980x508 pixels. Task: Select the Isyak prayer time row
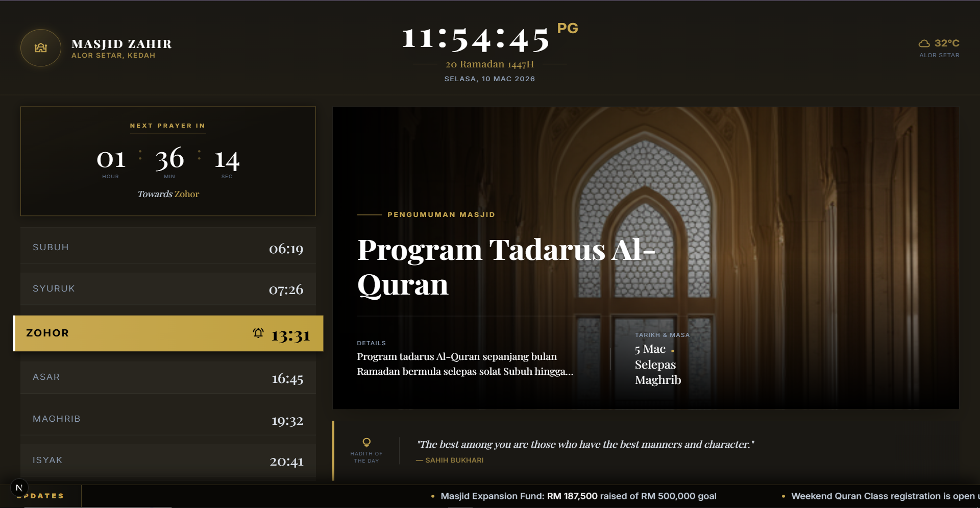(x=168, y=461)
